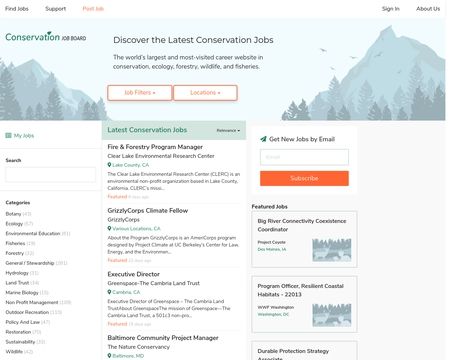Viewport: 450px width, 360px height.
Task: Open the Executive Director job listing
Action: (133, 274)
